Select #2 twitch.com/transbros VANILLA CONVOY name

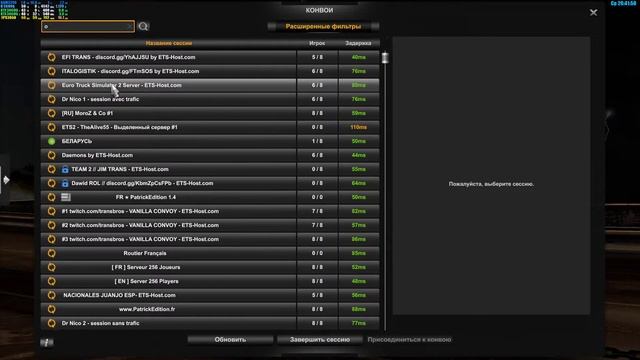click(x=140, y=225)
